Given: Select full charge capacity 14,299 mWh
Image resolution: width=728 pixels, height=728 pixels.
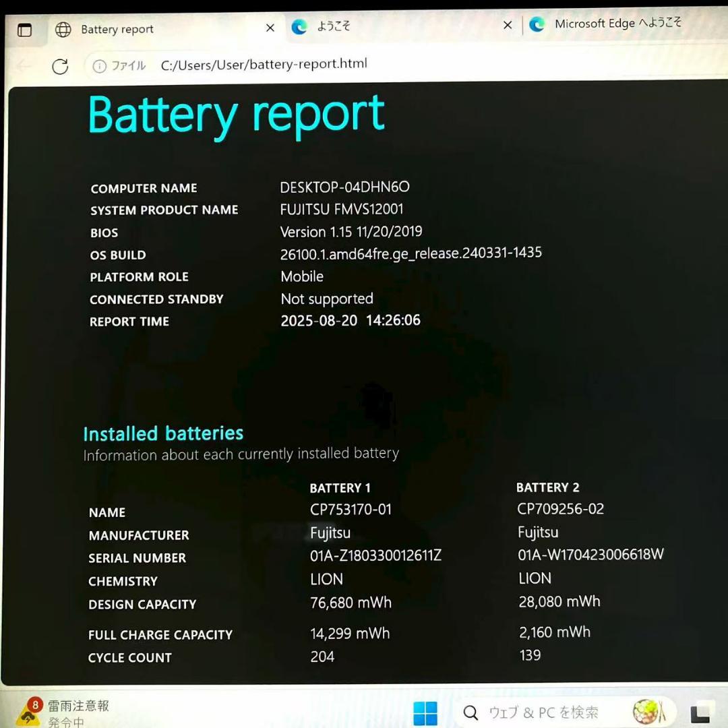Looking at the screenshot, I should click(x=350, y=633).
